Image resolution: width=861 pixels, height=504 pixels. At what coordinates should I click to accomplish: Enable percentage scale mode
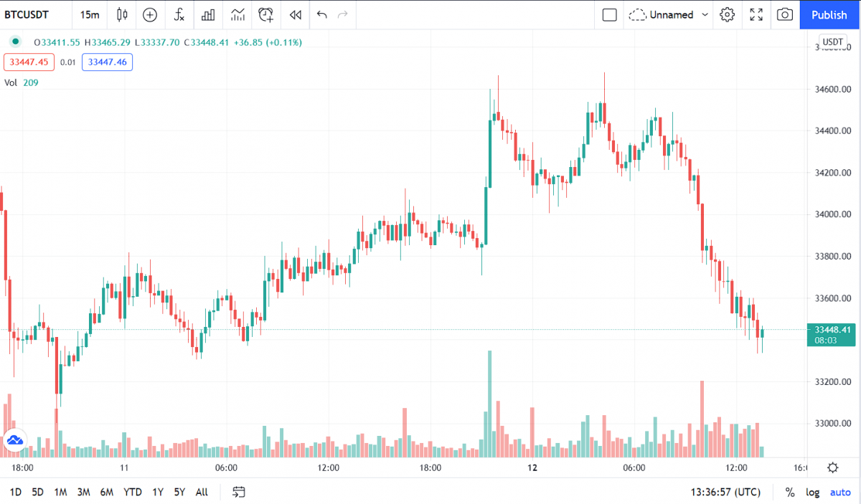coord(789,493)
